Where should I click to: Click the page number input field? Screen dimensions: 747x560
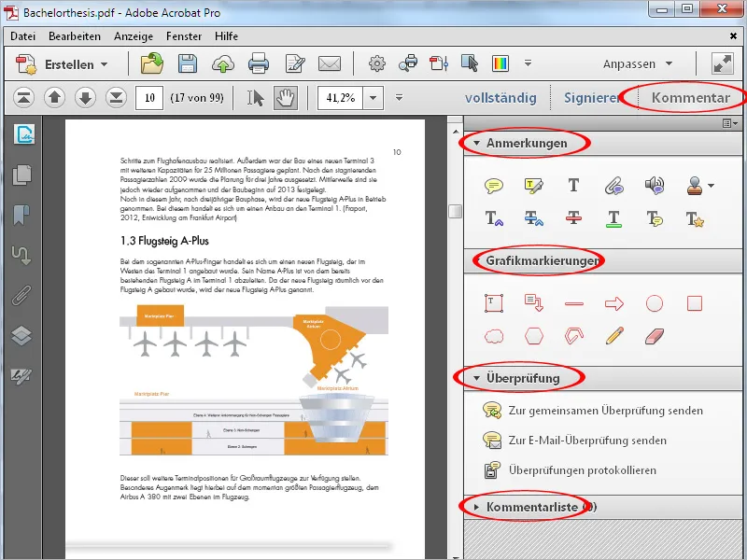pyautogui.click(x=149, y=98)
